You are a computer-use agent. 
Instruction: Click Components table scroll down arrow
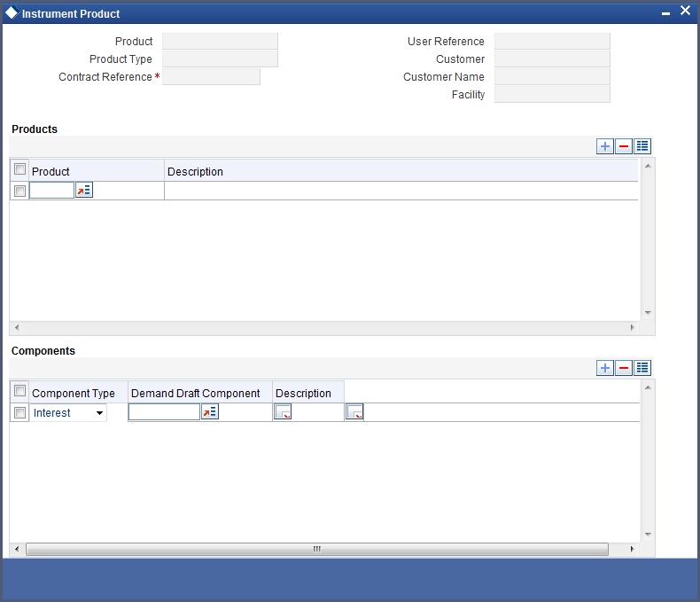(x=648, y=534)
